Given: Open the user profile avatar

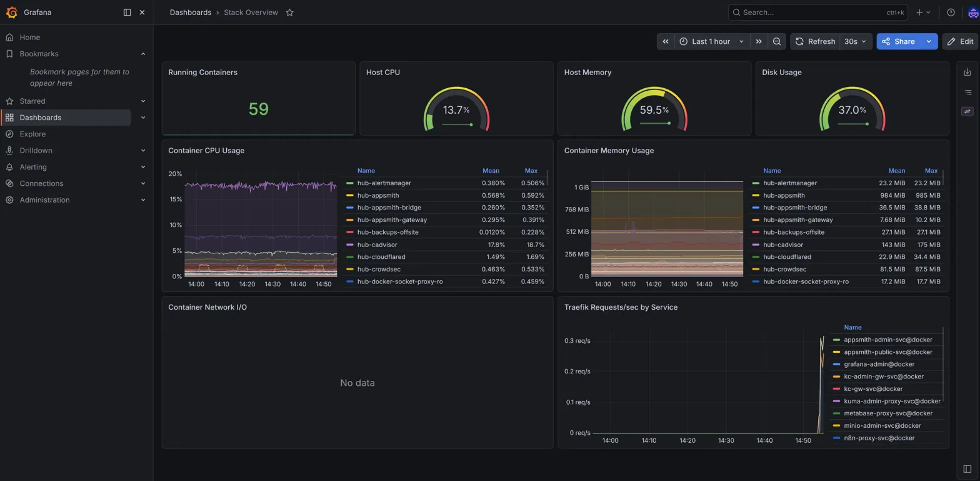Looking at the screenshot, I should [x=973, y=12].
